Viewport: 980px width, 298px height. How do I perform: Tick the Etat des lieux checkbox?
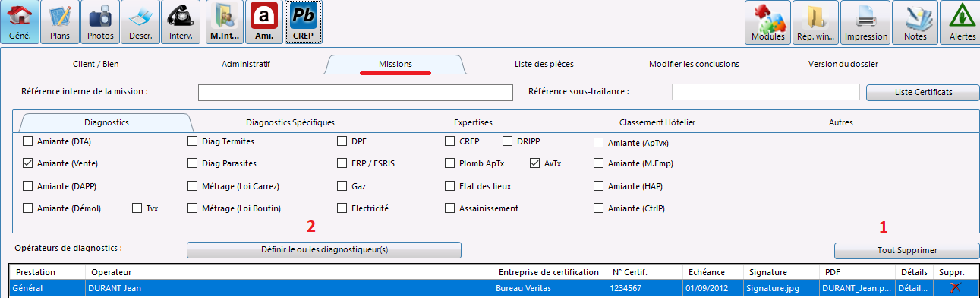click(451, 185)
